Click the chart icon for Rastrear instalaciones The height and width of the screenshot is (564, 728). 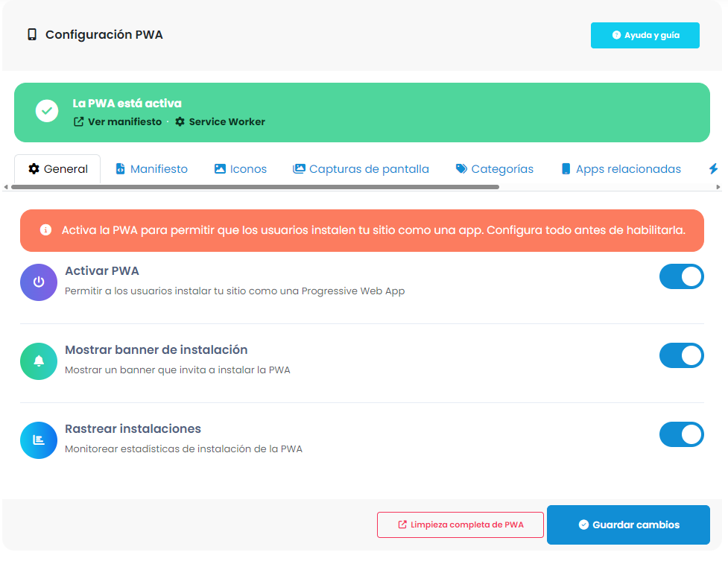tap(38, 440)
